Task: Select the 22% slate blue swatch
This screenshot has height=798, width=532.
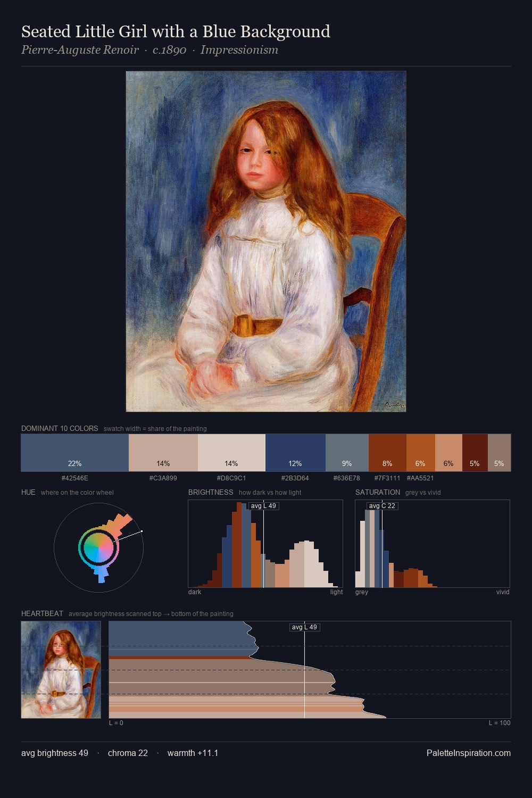Action: [x=75, y=453]
